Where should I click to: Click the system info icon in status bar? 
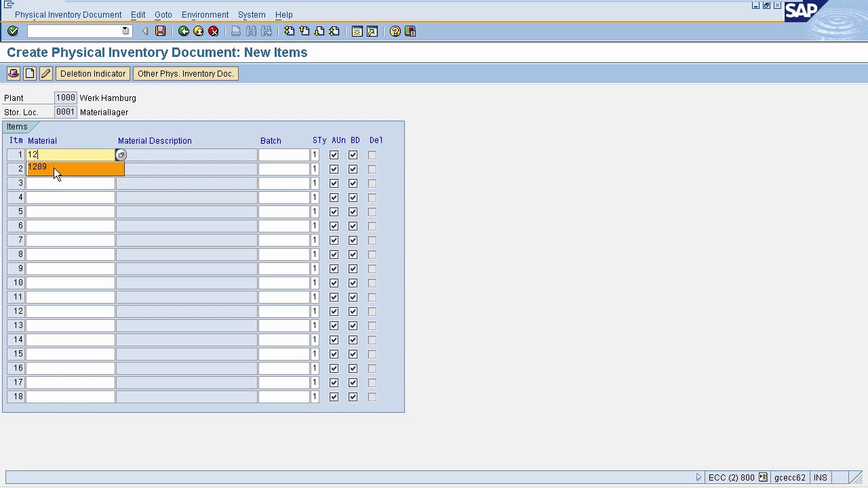click(x=763, y=478)
